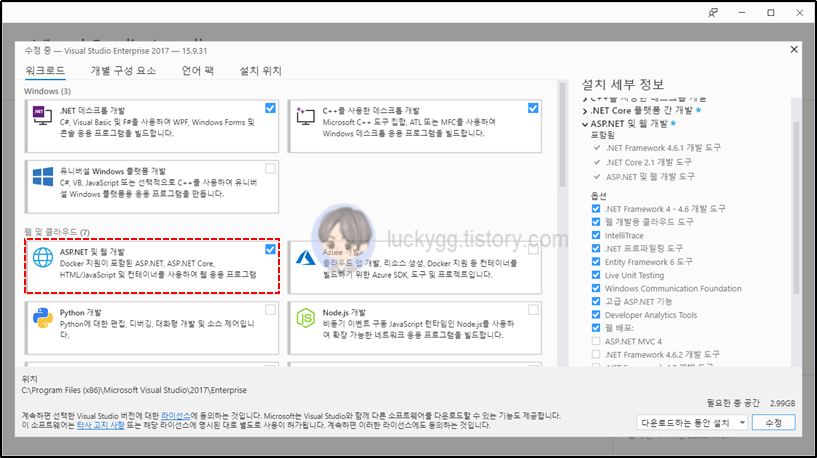
Task: Toggle ASP.NET 및 웹 개발 workload checkbox
Action: click(x=270, y=249)
